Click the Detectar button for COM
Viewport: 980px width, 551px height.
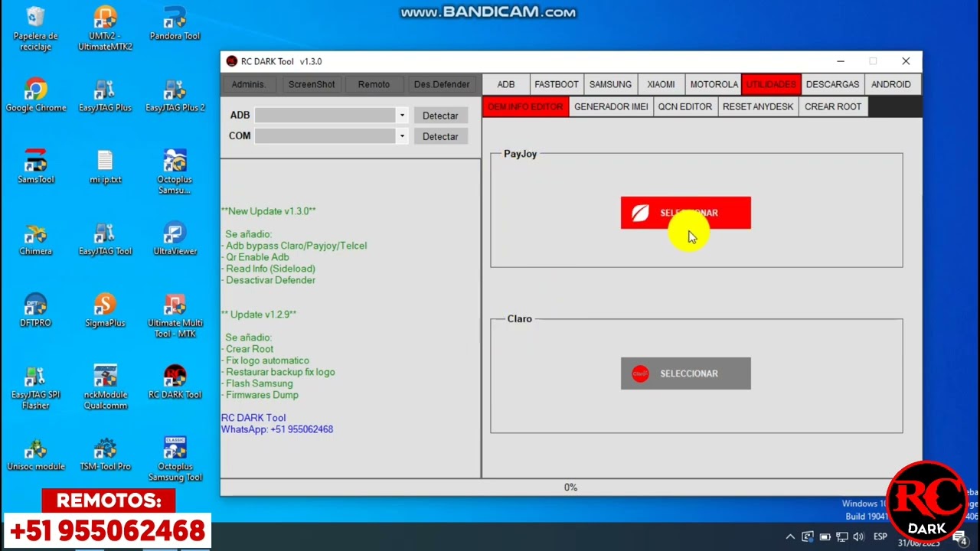tap(440, 136)
